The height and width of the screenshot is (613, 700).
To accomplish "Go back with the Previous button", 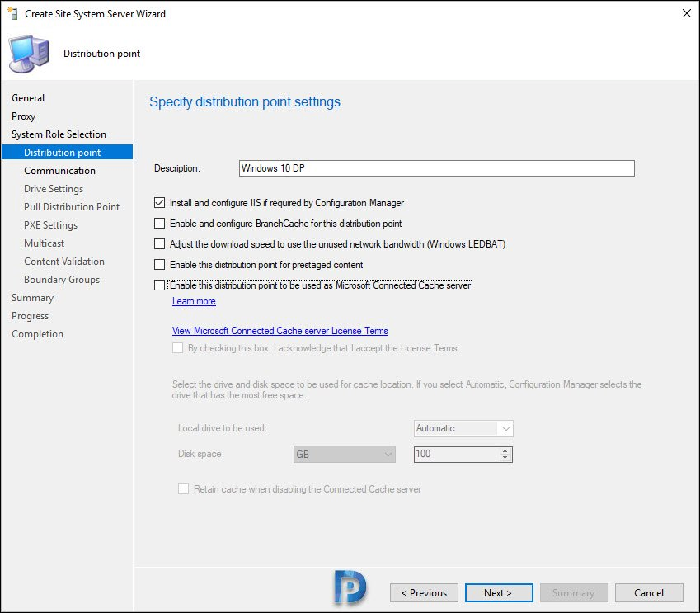I will pos(424,593).
